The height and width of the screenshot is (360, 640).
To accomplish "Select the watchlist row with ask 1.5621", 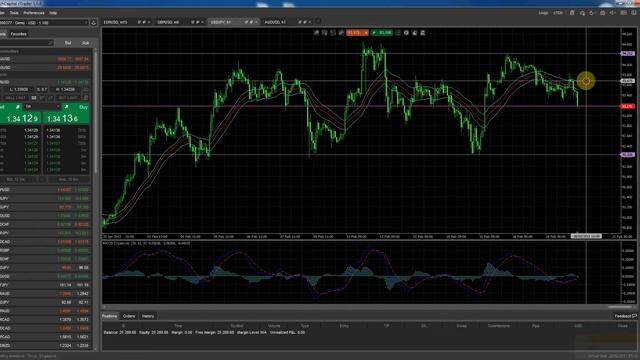I will [45, 337].
